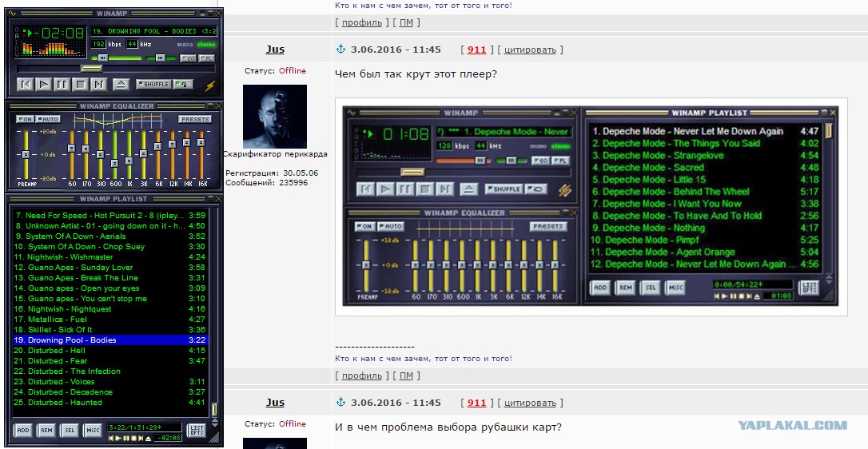Click the 60 Hz equalizer band knob
Screen dimensions: 868x449
pos(71,148)
